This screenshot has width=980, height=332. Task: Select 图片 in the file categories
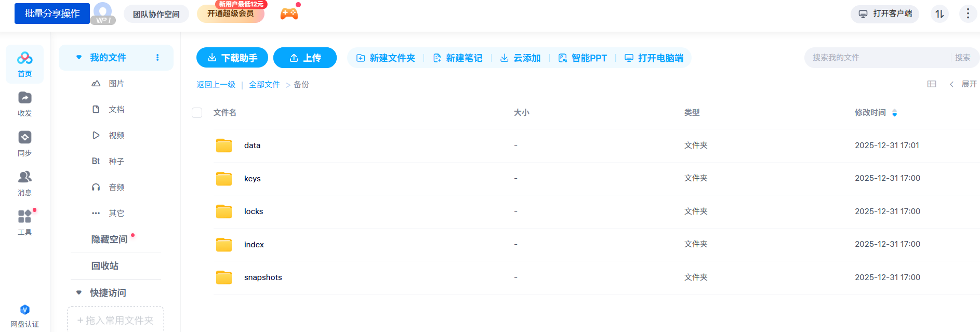pyautogui.click(x=116, y=84)
